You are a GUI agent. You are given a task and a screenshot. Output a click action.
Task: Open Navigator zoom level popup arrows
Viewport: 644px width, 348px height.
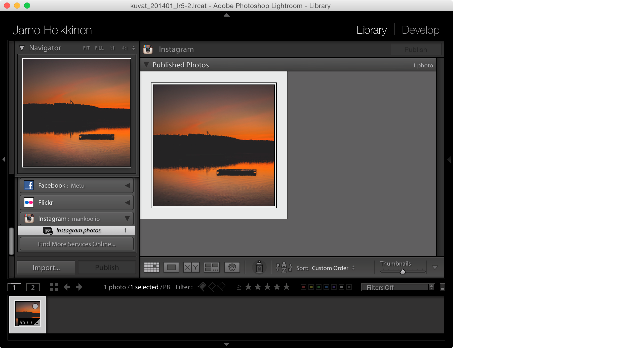tap(134, 48)
